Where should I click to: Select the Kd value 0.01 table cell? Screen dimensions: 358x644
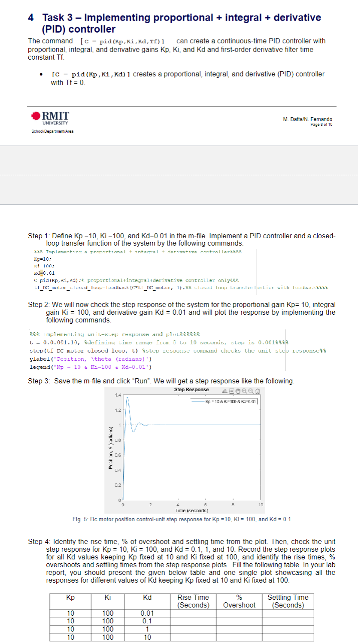tap(147, 613)
